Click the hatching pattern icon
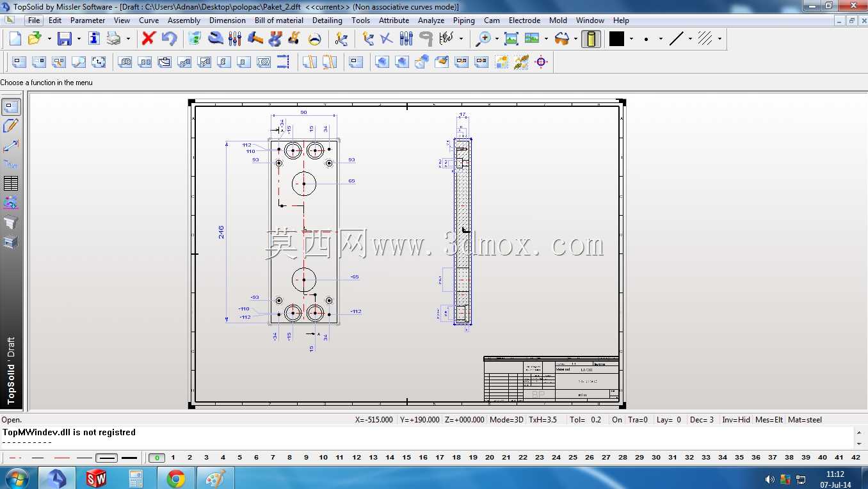Screen dimensions: 868x489 [x=705, y=38]
